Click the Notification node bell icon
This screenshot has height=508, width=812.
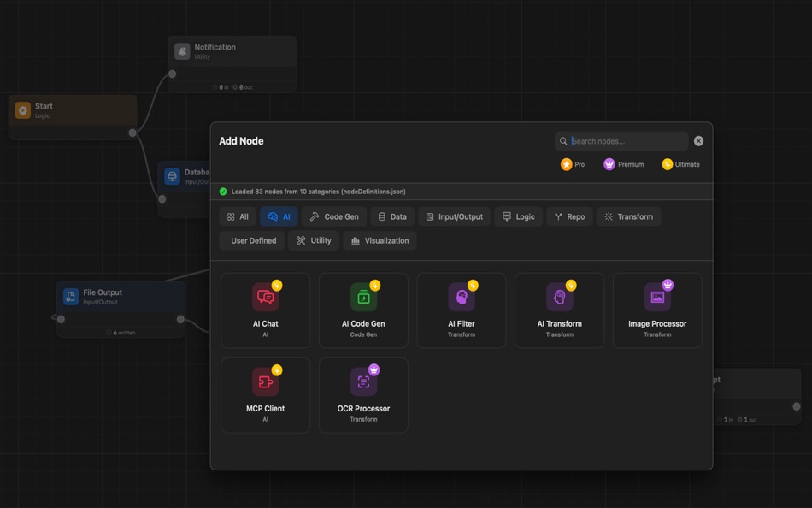[x=182, y=51]
